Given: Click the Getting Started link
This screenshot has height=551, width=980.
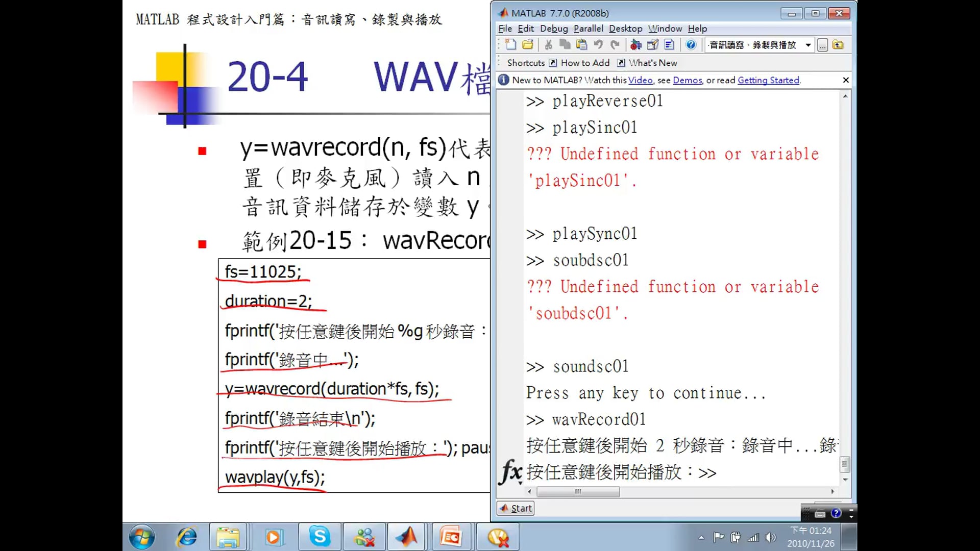Looking at the screenshot, I should [x=768, y=80].
